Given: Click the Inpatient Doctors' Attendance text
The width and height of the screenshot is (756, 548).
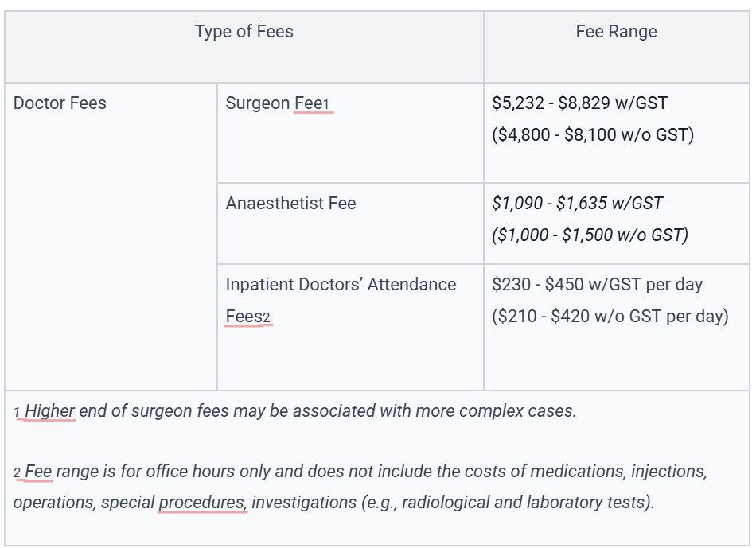Looking at the screenshot, I should (341, 285).
